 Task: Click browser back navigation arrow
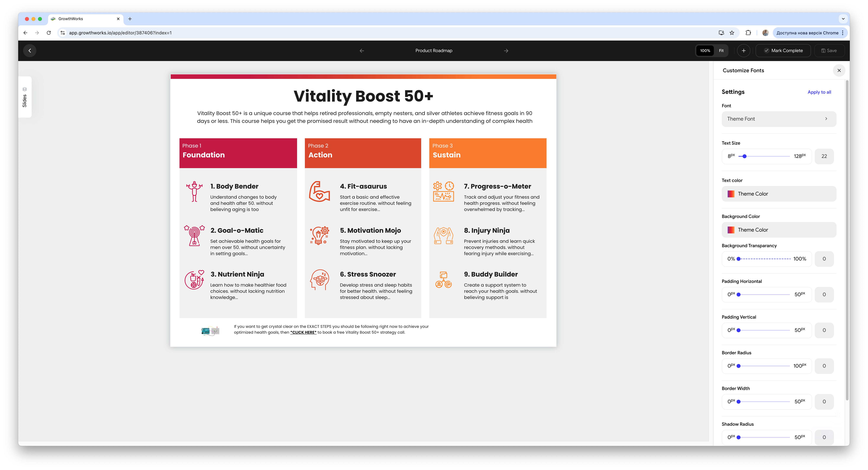[x=25, y=33]
